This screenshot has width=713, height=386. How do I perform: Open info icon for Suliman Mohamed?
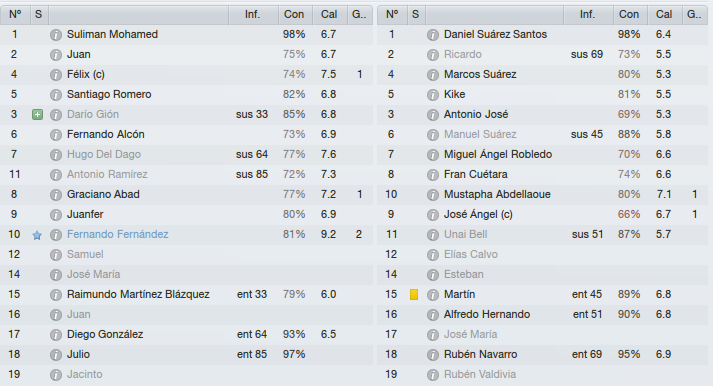[x=55, y=35]
